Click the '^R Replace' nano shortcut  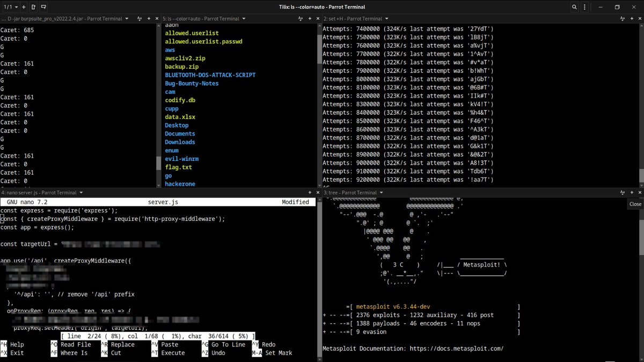pos(118,345)
